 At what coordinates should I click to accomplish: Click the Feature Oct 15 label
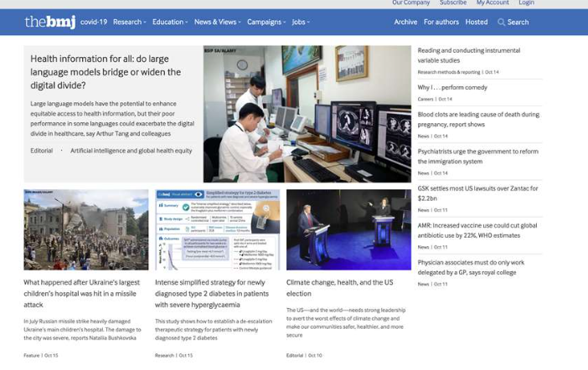point(41,356)
